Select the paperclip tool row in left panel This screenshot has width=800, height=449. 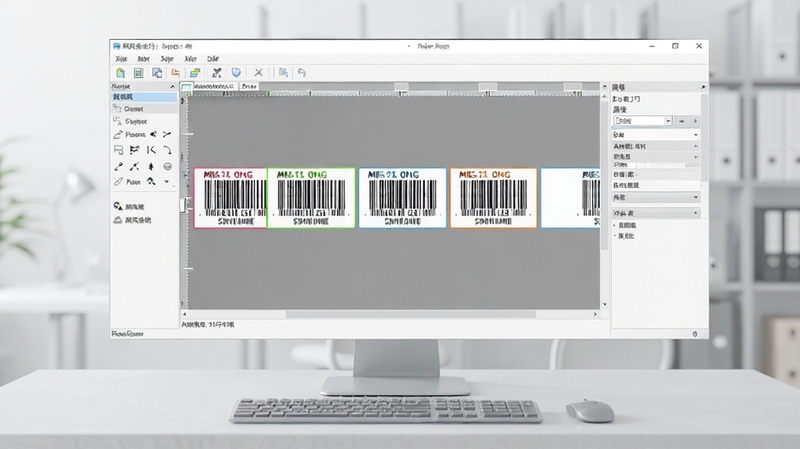(127, 182)
